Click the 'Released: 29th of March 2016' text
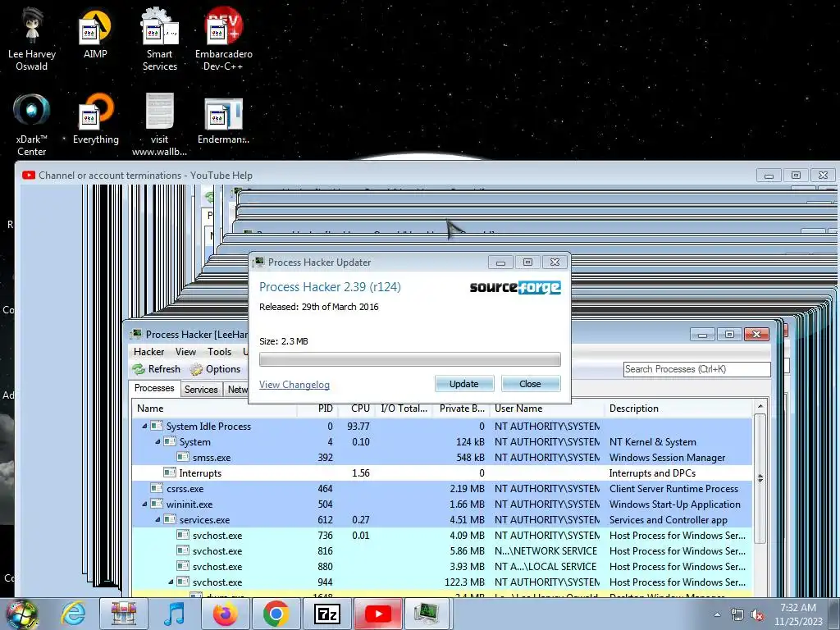 (319, 307)
